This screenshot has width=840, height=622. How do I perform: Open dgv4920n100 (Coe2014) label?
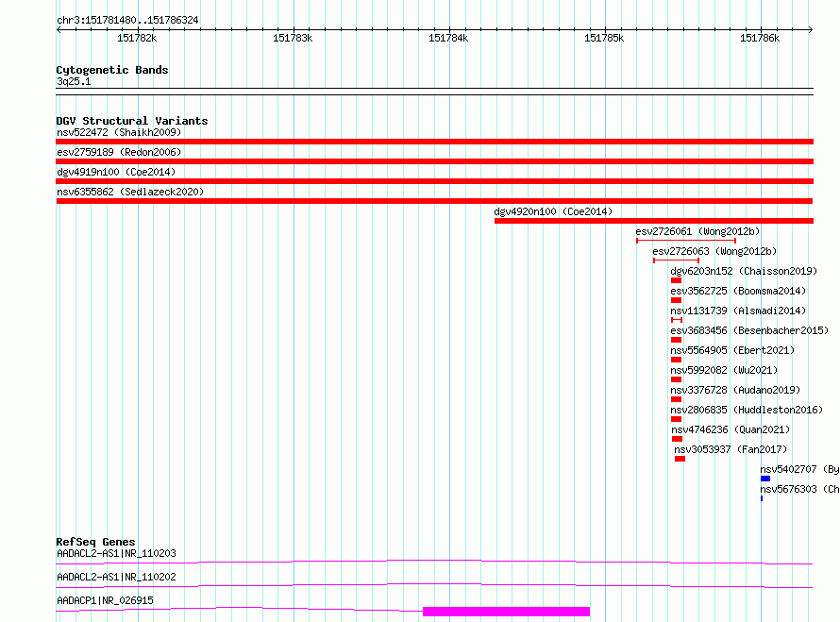pyautogui.click(x=553, y=211)
